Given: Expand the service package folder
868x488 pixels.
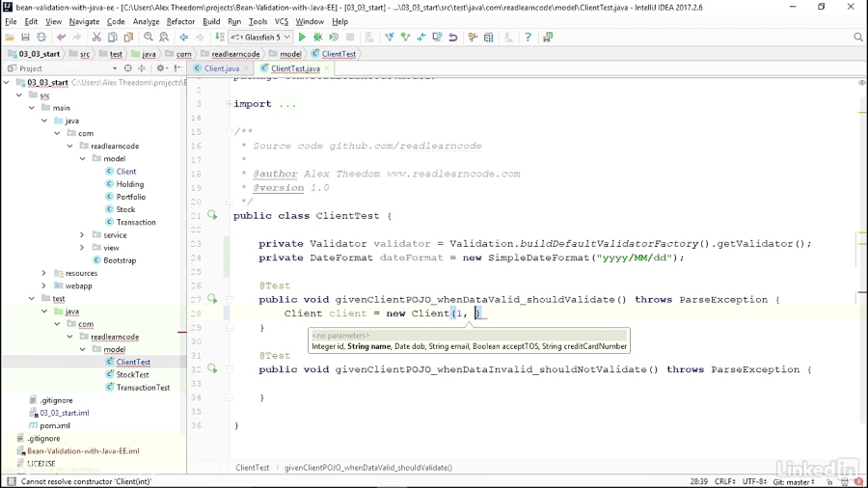Looking at the screenshot, I should (x=82, y=235).
